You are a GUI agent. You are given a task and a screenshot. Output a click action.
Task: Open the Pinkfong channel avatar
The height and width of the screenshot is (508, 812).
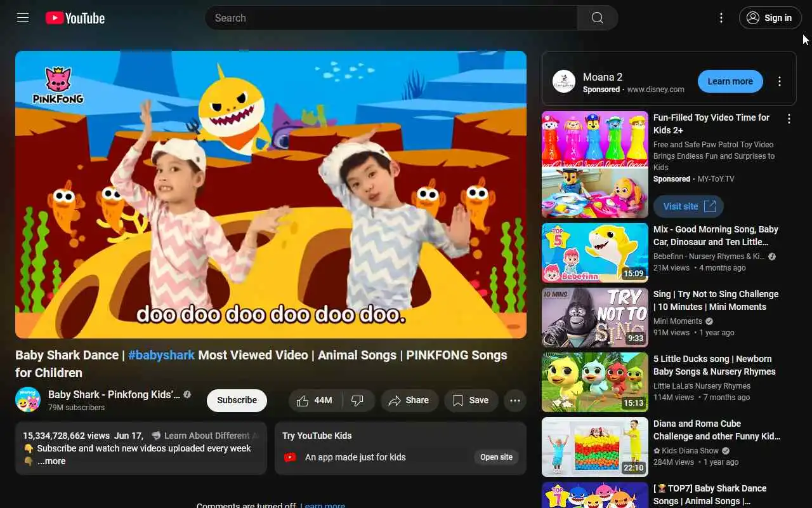[x=28, y=399]
